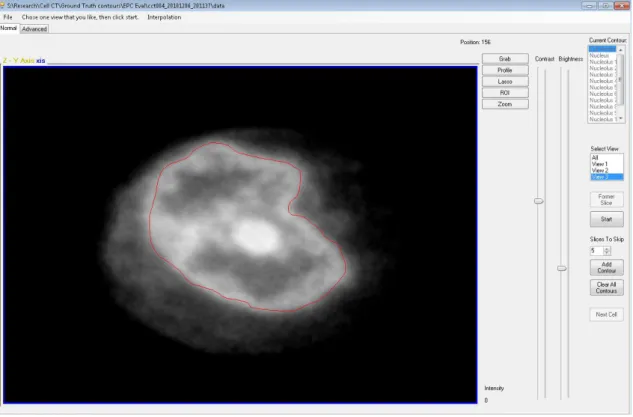Select highlighted View 3 in Select View list
Image resolution: width=633 pixels, height=417 pixels.
tap(606, 177)
